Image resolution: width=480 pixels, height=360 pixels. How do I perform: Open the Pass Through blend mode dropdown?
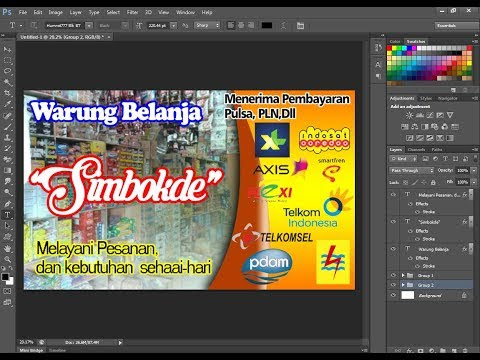click(411, 170)
